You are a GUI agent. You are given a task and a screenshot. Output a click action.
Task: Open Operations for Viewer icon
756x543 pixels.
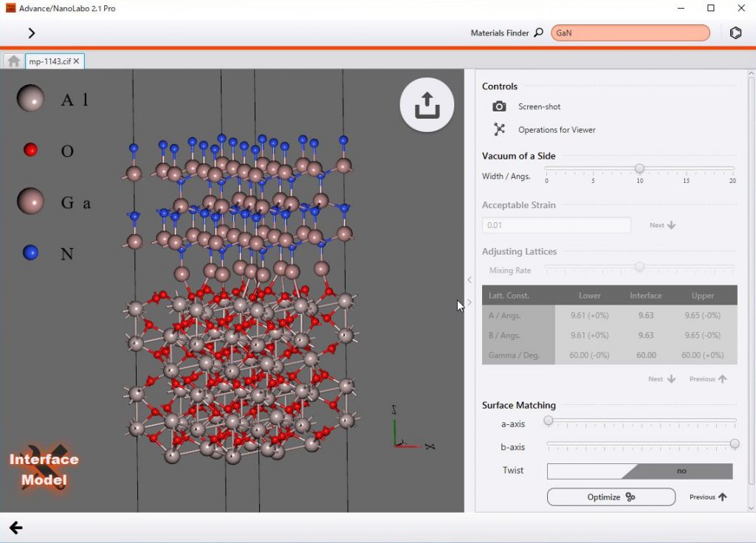coord(500,130)
